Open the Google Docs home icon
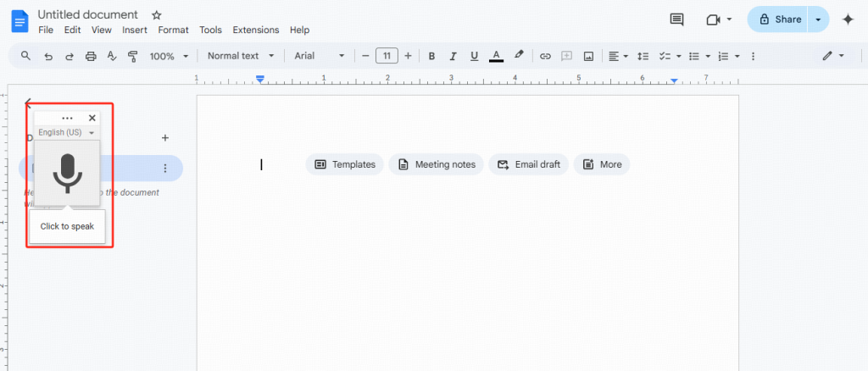 20,21
